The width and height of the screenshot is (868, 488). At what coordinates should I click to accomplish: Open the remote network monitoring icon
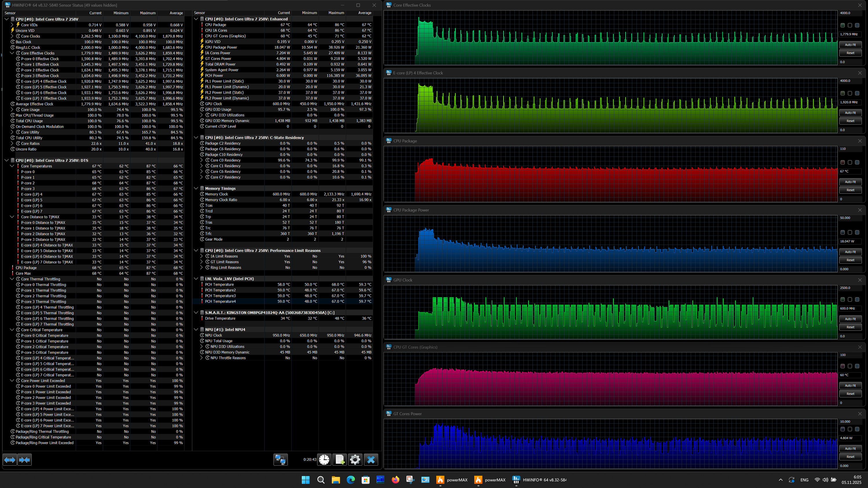pyautogui.click(x=280, y=460)
